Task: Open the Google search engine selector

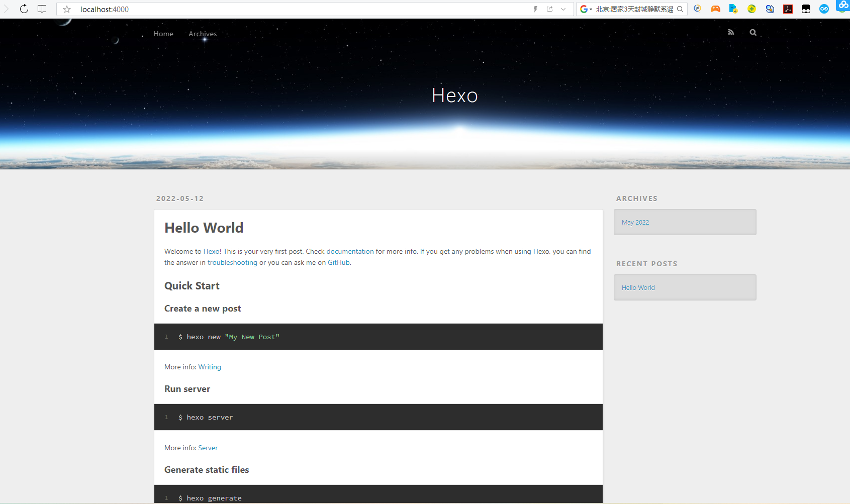Action: 586,9
